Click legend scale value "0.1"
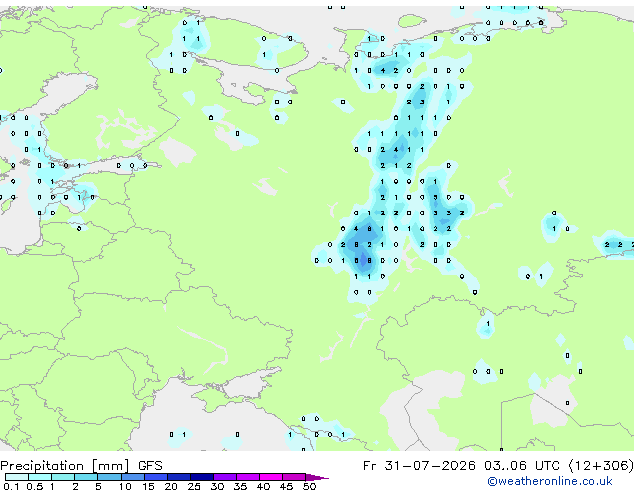 (x=11, y=486)
